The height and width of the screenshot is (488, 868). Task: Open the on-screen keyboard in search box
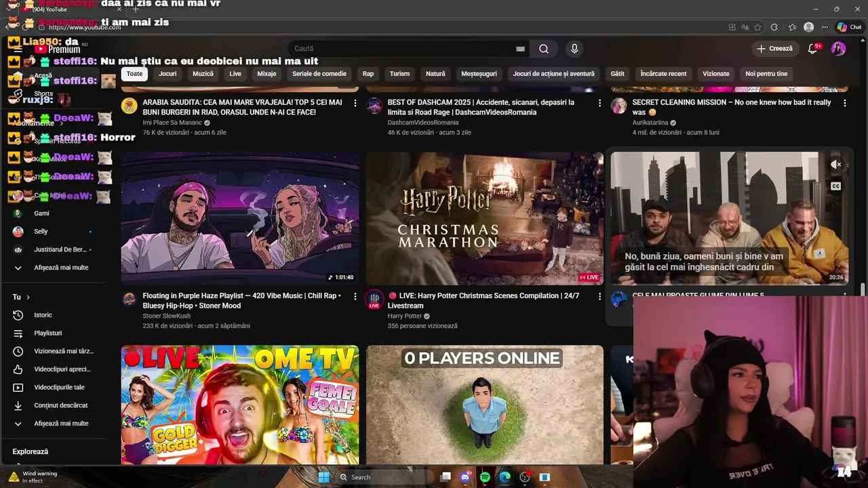(520, 49)
